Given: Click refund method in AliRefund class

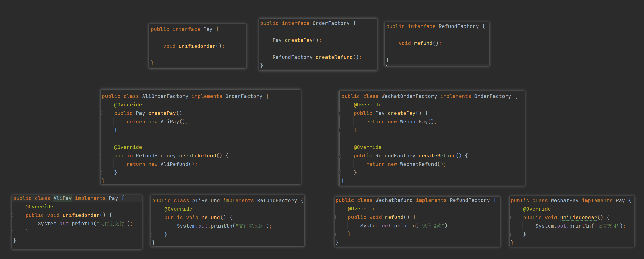Looking at the screenshot, I should click(x=210, y=218).
